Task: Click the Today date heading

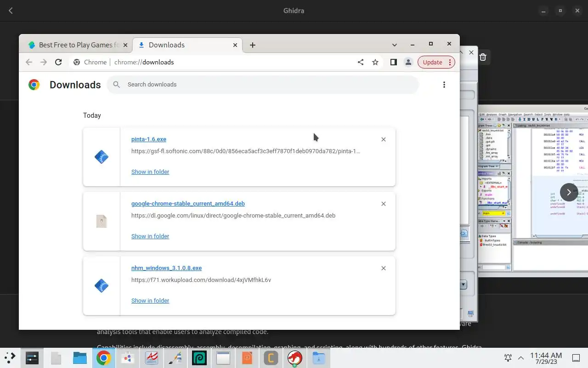Action: pos(92,115)
